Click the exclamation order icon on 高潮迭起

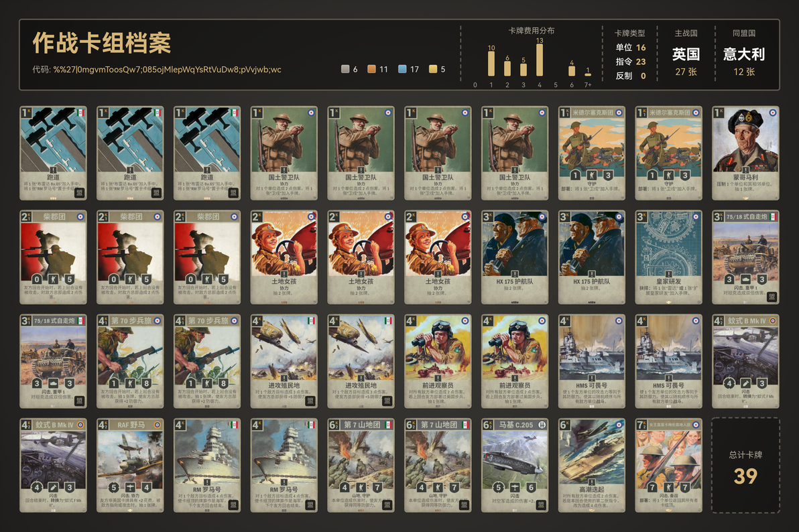tap(592, 482)
